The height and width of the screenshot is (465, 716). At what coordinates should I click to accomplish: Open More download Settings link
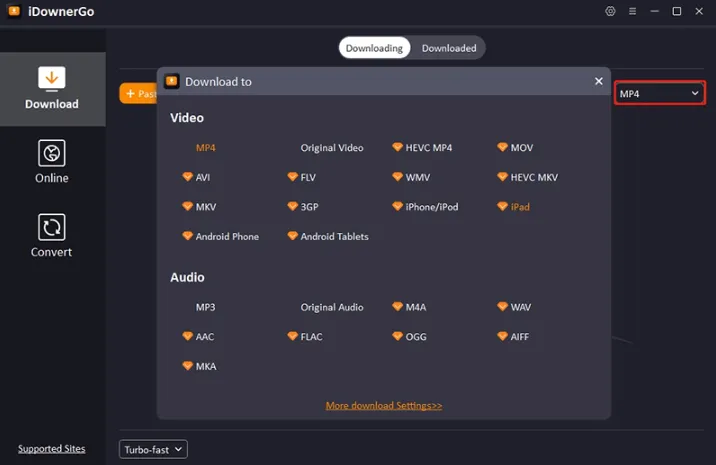pyautogui.click(x=384, y=406)
